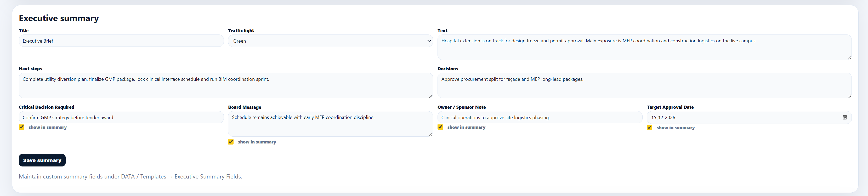Click the Critical Decision Required label
The width and height of the screenshot is (868, 196).
pos(47,107)
